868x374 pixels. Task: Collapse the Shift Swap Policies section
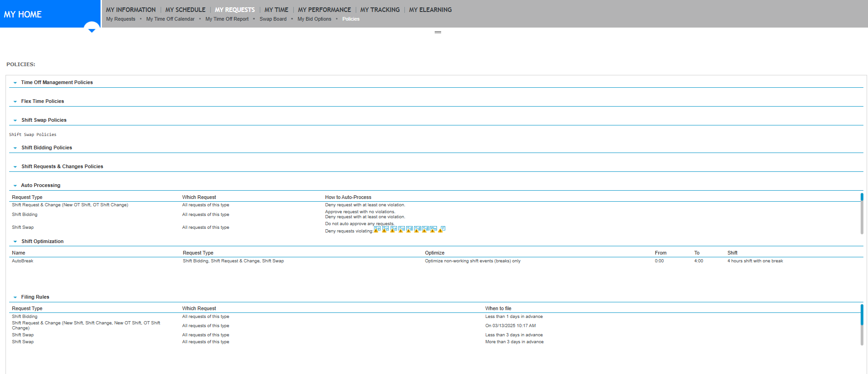(15, 120)
